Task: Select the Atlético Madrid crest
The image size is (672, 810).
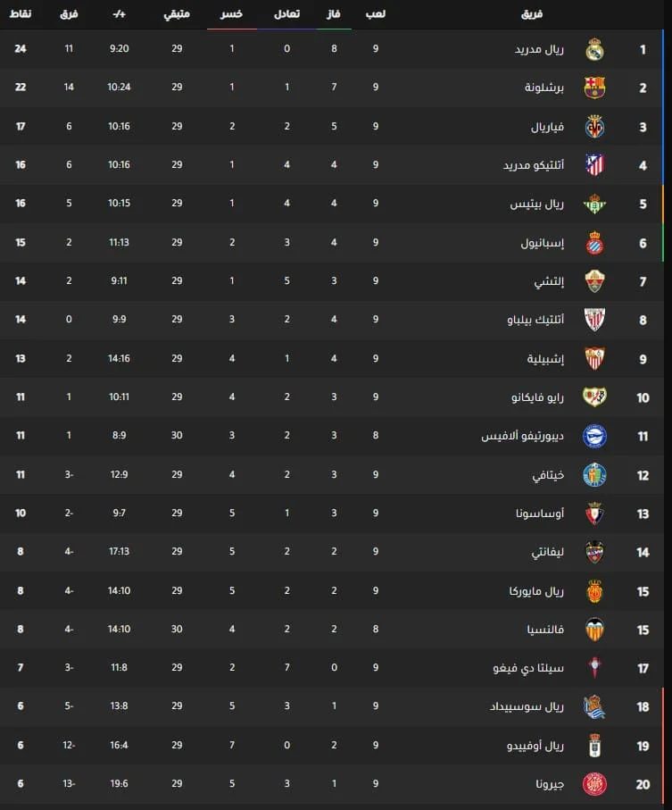Action: [594, 165]
